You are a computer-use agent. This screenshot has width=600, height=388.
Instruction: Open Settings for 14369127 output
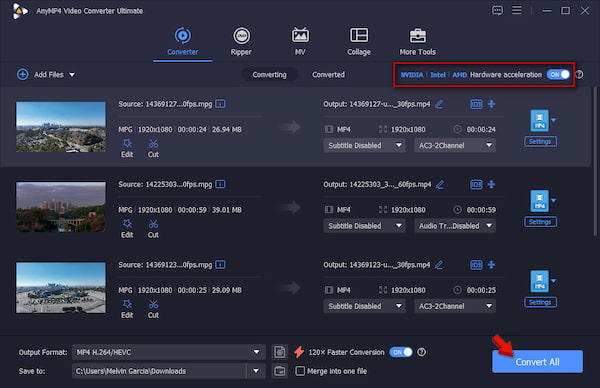tap(540, 142)
